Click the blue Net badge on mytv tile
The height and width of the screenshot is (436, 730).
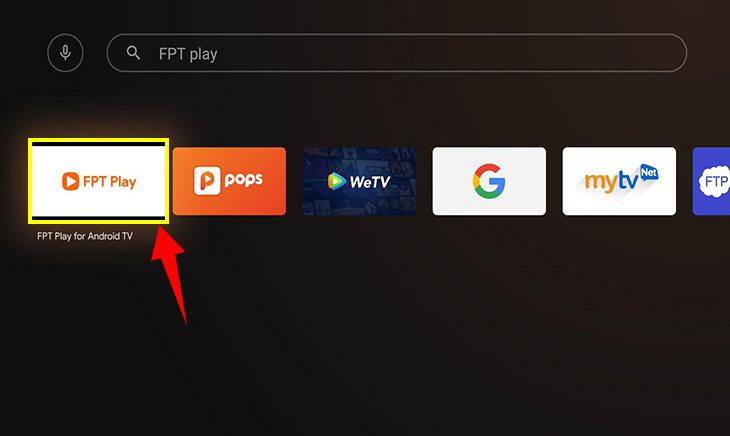click(x=649, y=173)
